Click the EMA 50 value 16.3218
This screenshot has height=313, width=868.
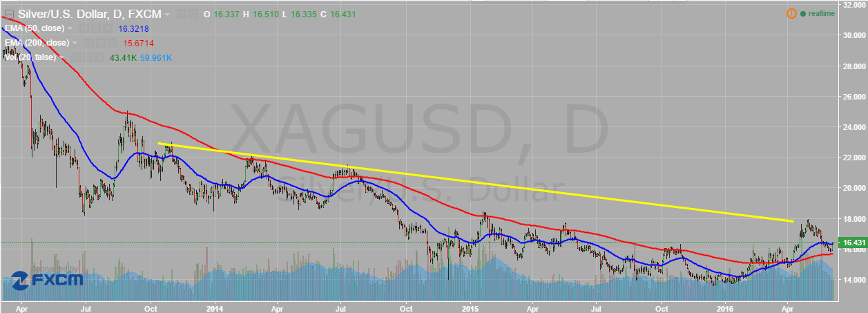point(133,29)
